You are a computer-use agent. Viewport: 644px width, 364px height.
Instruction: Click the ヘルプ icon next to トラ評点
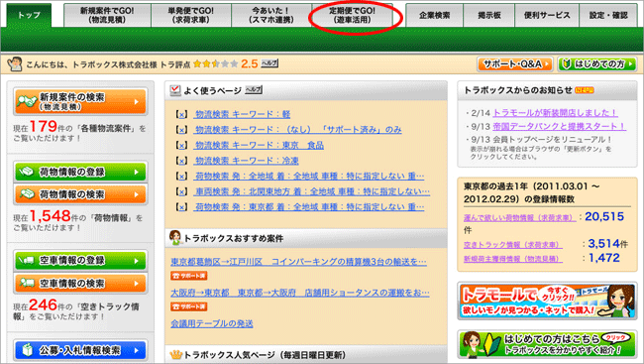(269, 63)
